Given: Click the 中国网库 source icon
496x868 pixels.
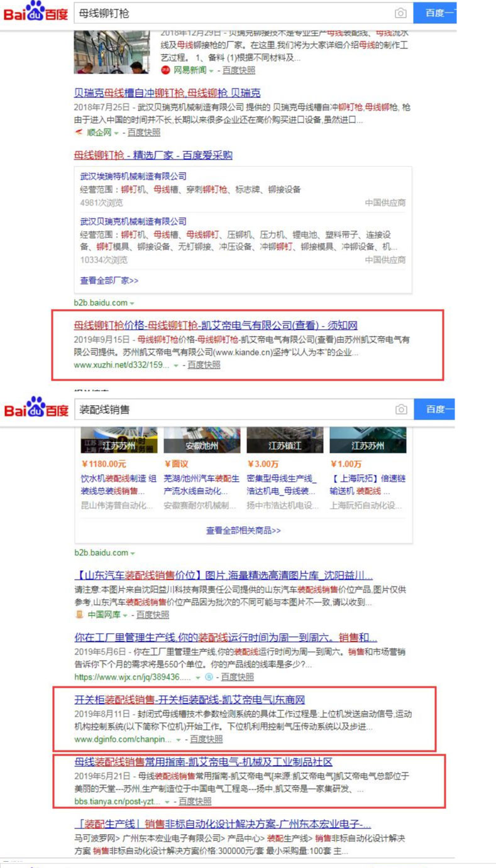Looking at the screenshot, I should (79, 614).
